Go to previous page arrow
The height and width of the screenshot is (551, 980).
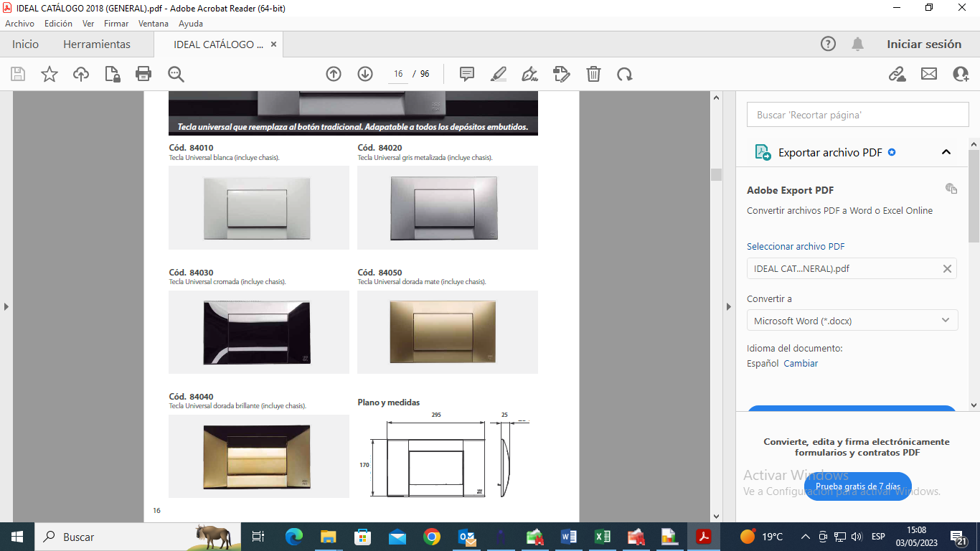coord(334,74)
